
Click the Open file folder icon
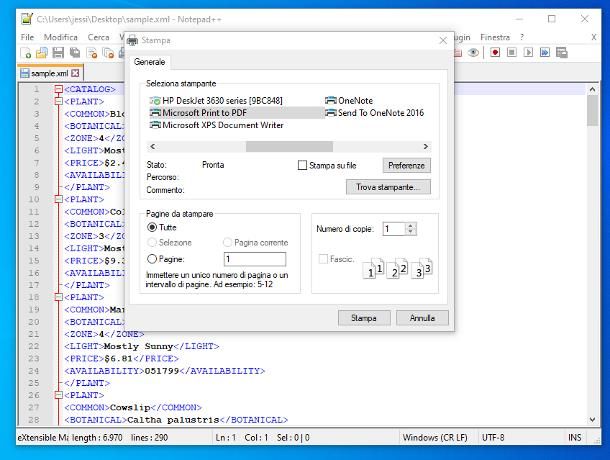pyautogui.click(x=42, y=53)
